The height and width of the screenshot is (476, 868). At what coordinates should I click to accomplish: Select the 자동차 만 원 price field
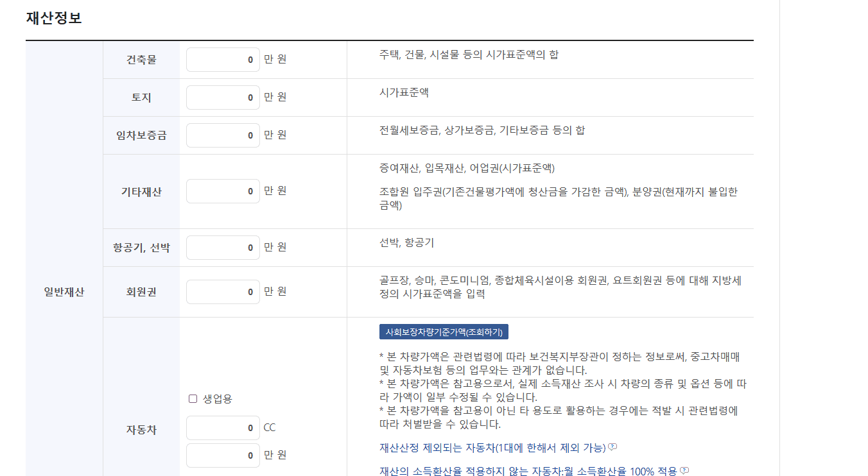click(x=221, y=455)
